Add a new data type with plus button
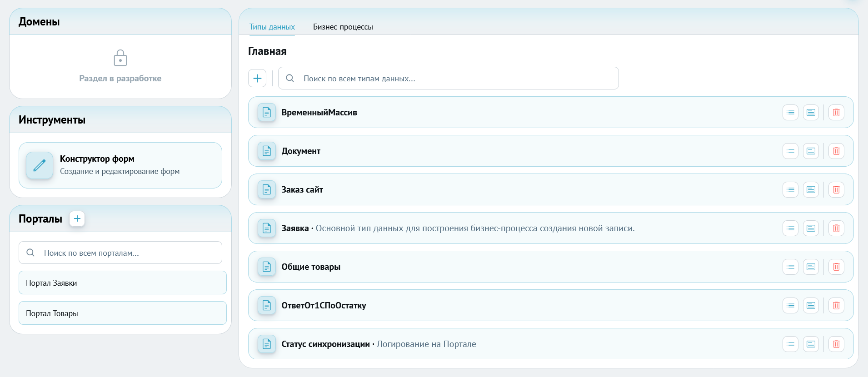Image resolution: width=868 pixels, height=377 pixels. click(x=257, y=78)
